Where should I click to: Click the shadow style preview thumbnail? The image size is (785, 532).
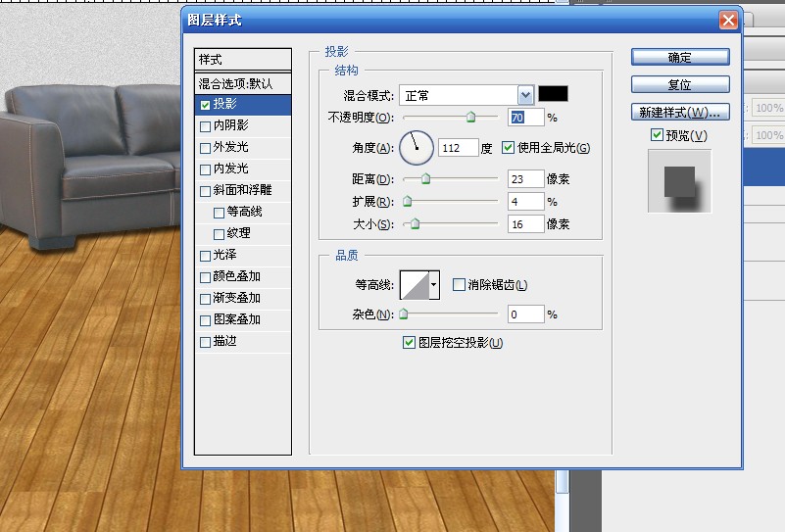coord(679,181)
